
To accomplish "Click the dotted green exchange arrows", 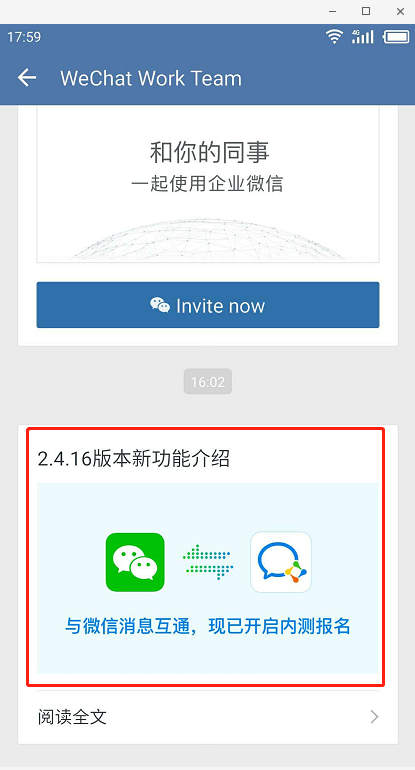I will tap(208, 562).
